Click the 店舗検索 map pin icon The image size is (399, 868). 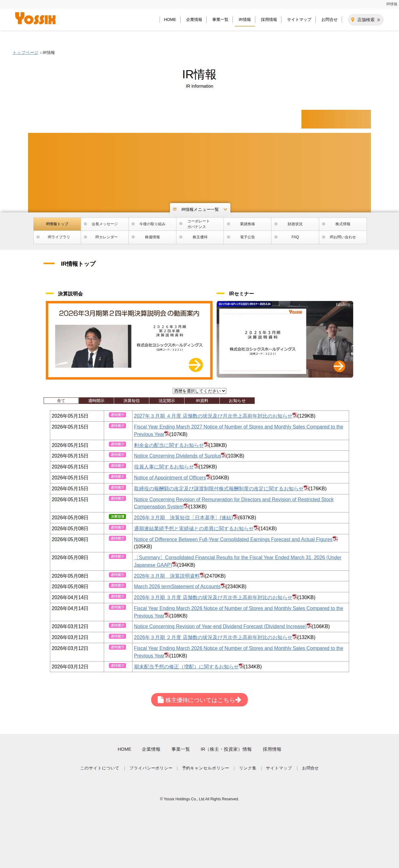pos(353,20)
